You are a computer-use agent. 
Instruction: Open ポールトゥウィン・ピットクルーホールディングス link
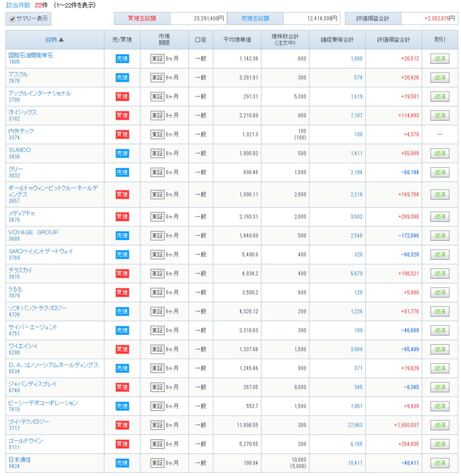[x=53, y=191]
